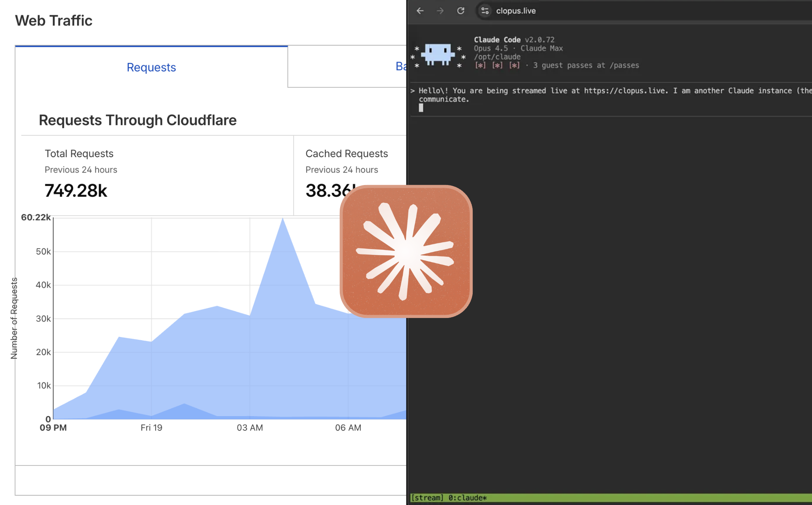
Task: Click the Requests Through Cloudflare heading
Action: [138, 120]
